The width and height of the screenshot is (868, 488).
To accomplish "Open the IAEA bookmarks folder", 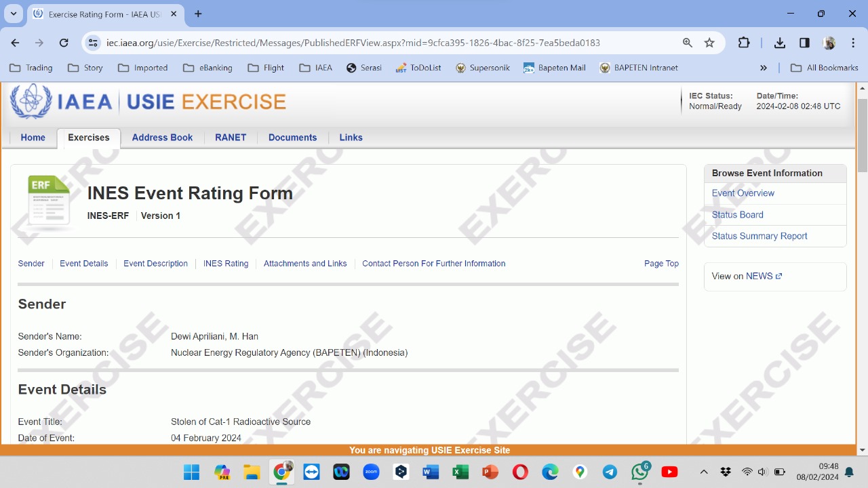I will pyautogui.click(x=316, y=68).
